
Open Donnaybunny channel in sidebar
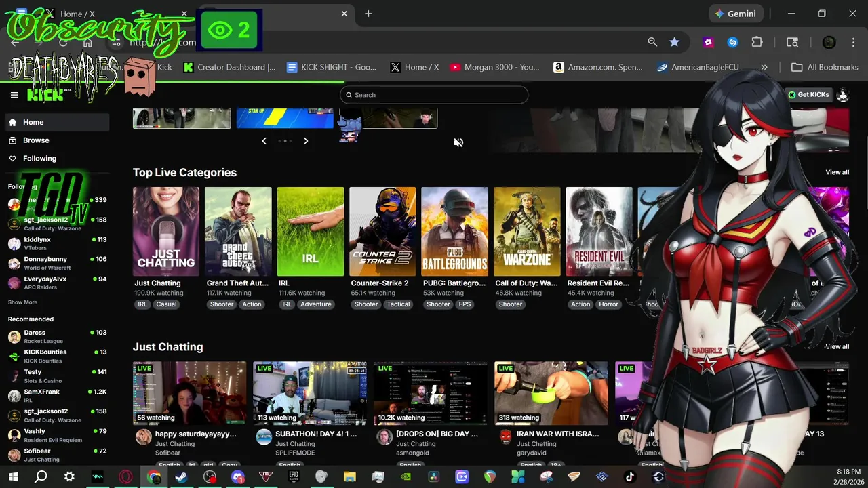pyautogui.click(x=57, y=263)
